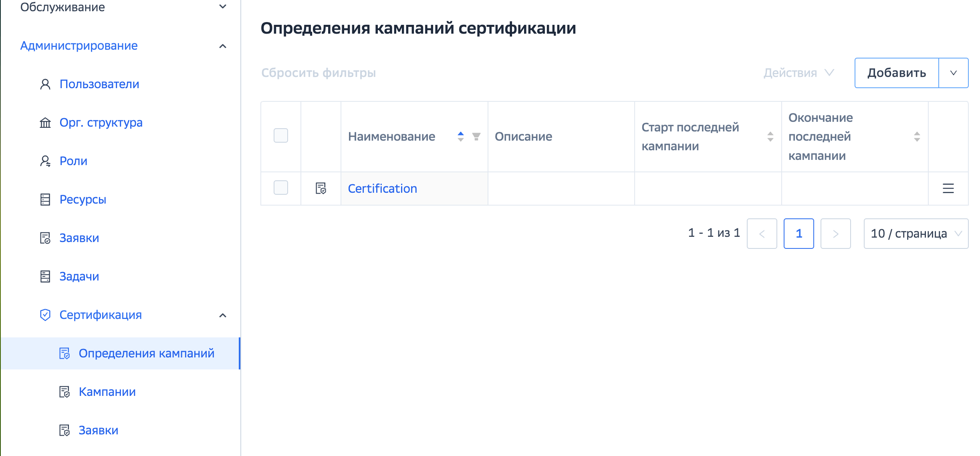This screenshot has height=456, width=980.
Task: Open the Наименование column filter
Action: pos(476,137)
